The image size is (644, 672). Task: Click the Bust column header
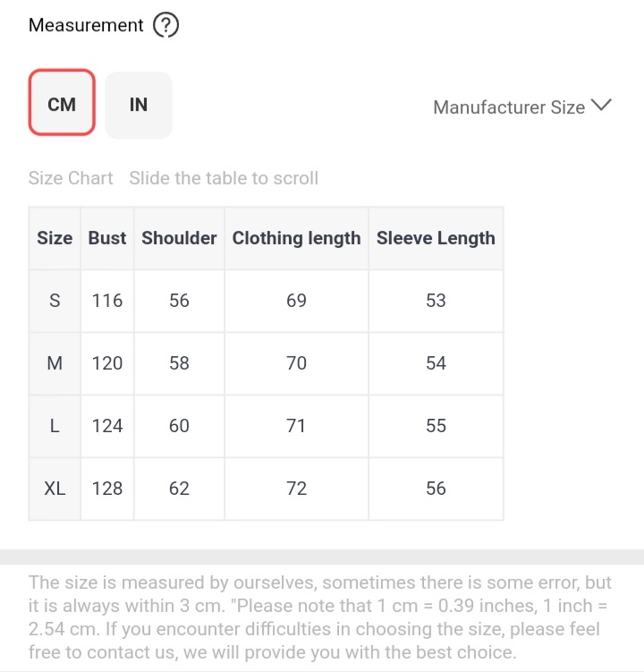pyautogui.click(x=107, y=238)
